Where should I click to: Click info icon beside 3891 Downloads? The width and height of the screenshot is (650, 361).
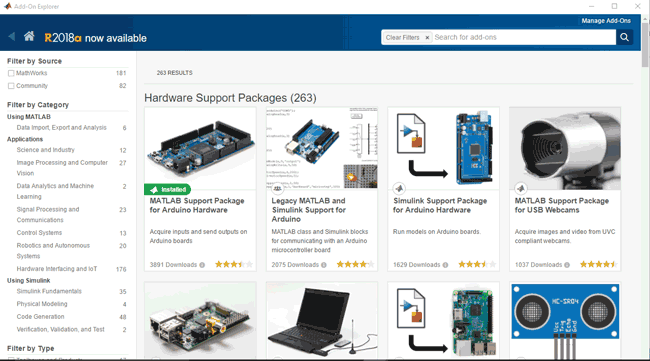(x=202, y=265)
